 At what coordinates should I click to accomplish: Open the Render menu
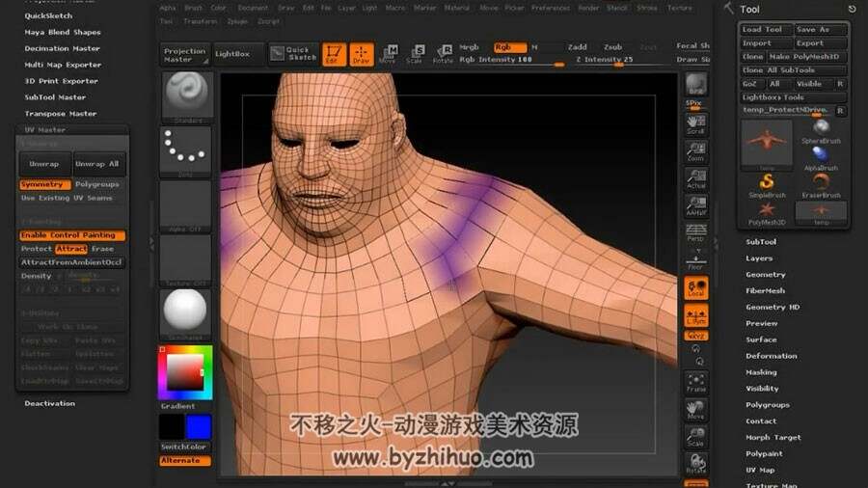coord(588,8)
